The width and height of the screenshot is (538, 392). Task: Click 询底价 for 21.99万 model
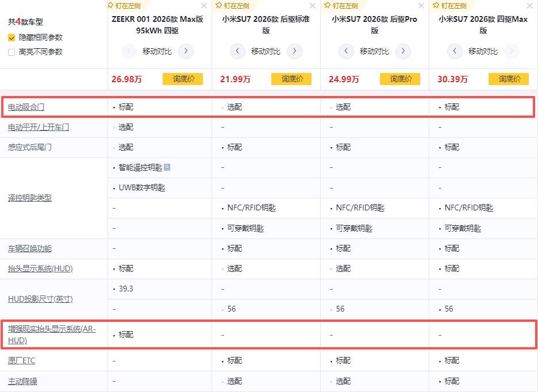[x=291, y=79]
